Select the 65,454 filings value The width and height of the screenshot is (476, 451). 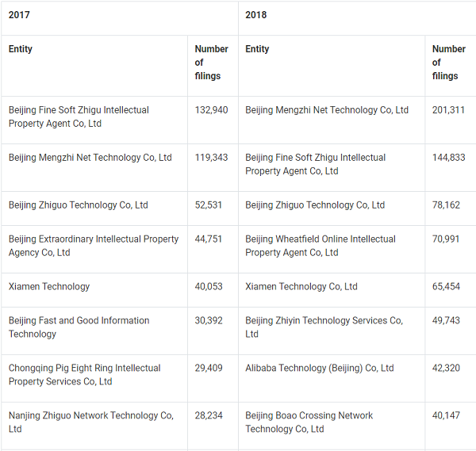coord(446,287)
